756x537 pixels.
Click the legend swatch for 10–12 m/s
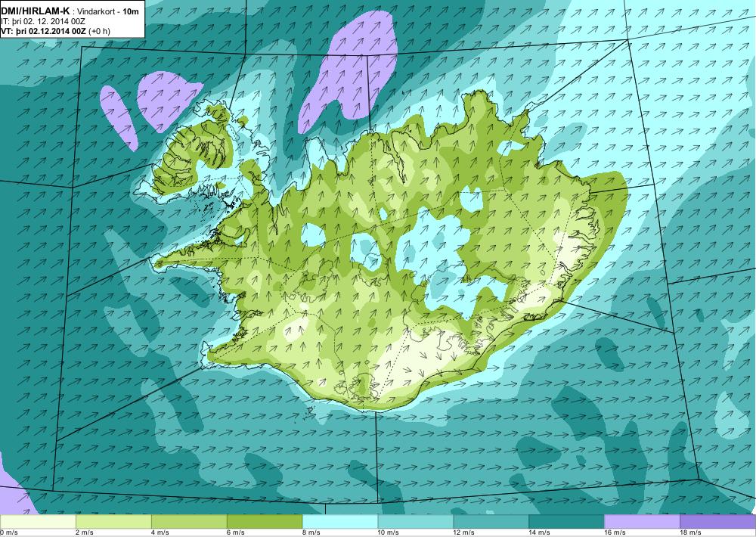(x=416, y=522)
